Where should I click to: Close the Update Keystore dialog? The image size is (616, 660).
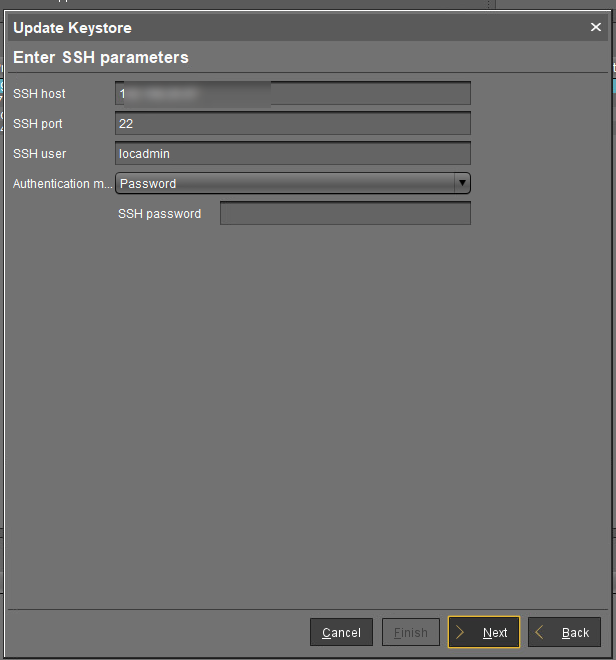pyautogui.click(x=596, y=28)
